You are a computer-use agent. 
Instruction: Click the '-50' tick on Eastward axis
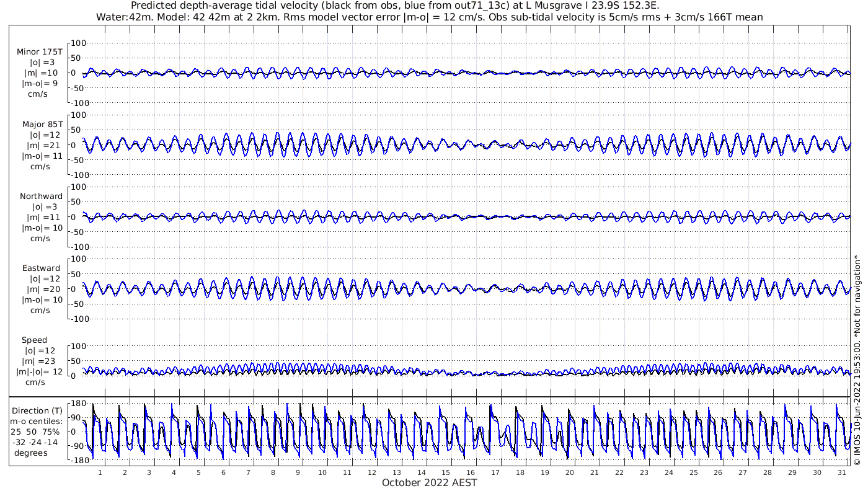pos(79,304)
